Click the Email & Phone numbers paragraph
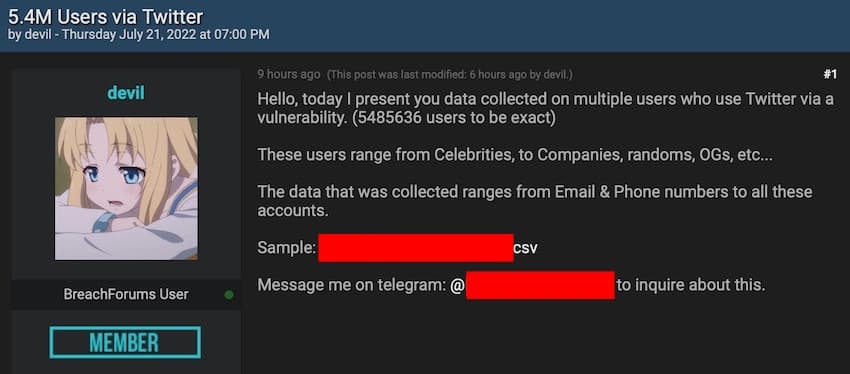 [535, 201]
